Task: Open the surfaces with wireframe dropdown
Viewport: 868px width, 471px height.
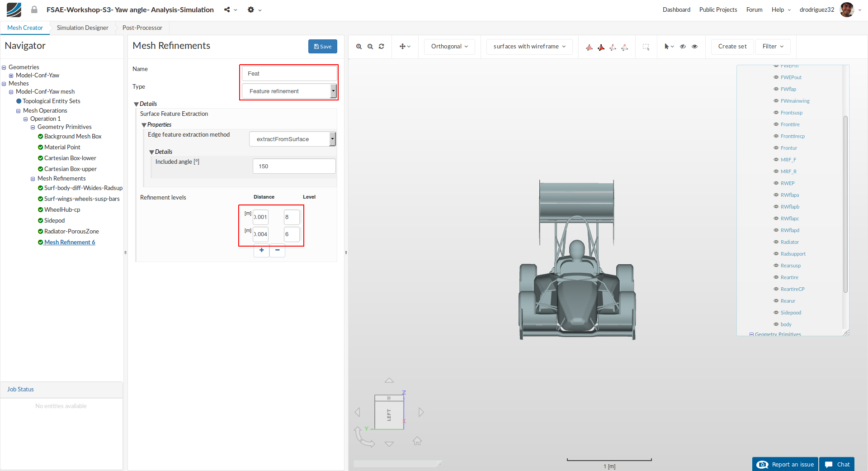Action: pos(529,47)
